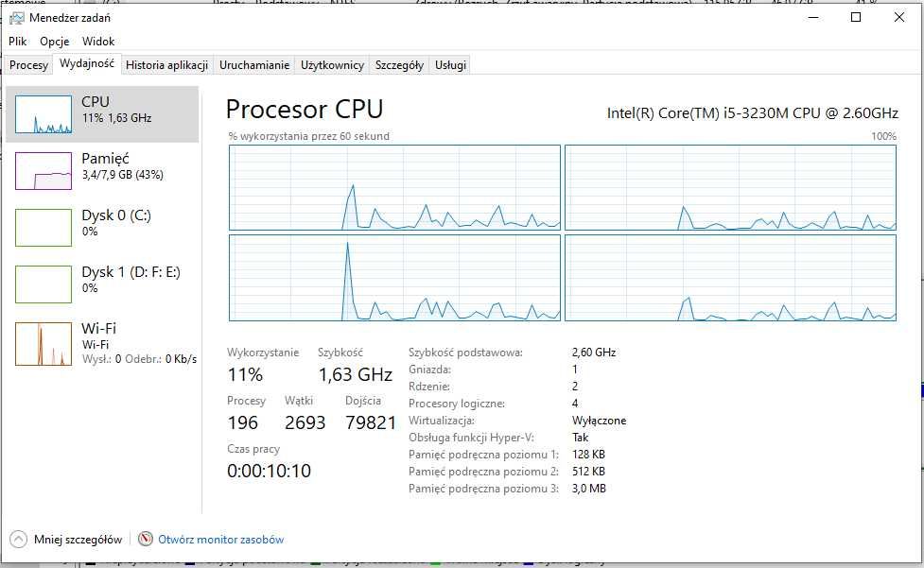
Task: Click the bottom-right logical processor graph
Action: 731,278
